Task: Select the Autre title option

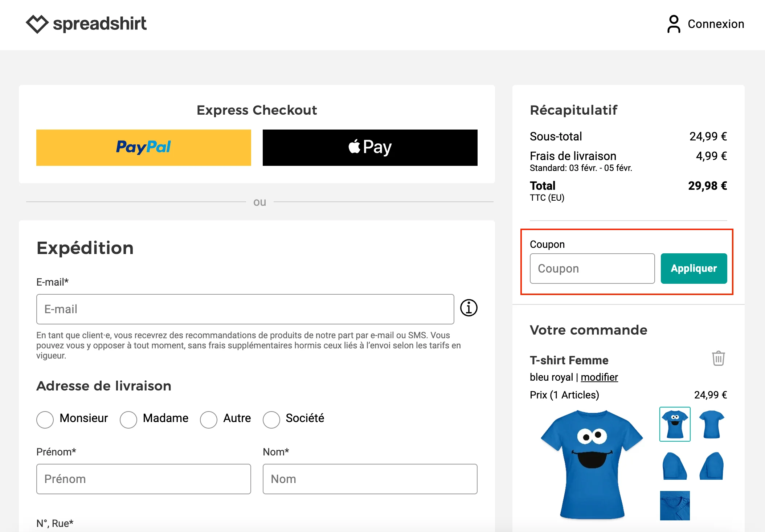Action: [x=209, y=420]
